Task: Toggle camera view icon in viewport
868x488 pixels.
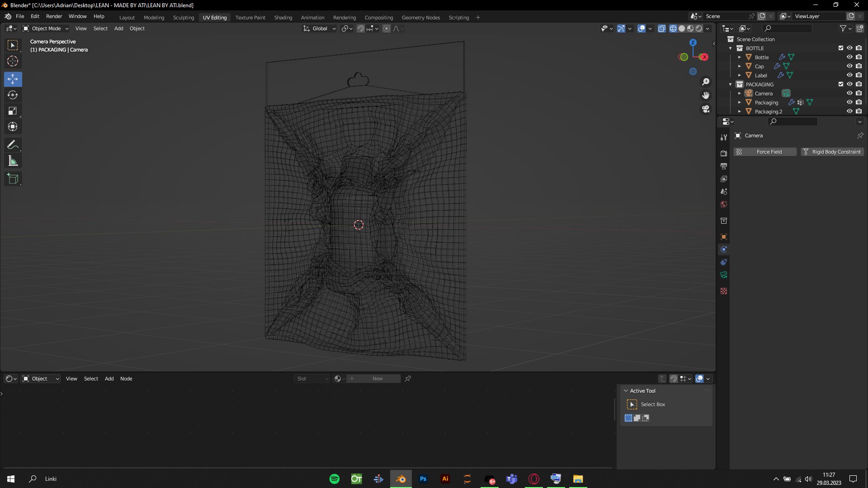Action: [706, 109]
